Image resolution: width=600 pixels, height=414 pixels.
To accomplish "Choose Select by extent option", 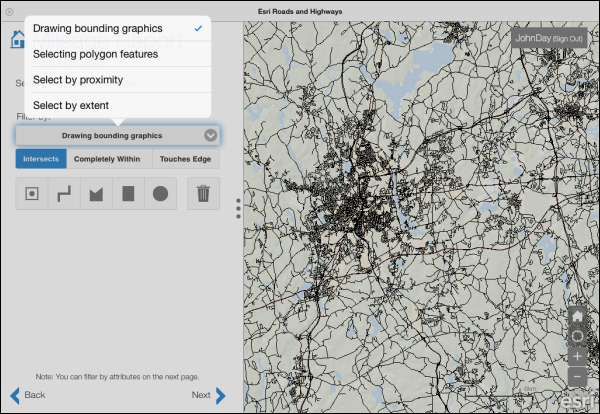I will click(x=71, y=105).
